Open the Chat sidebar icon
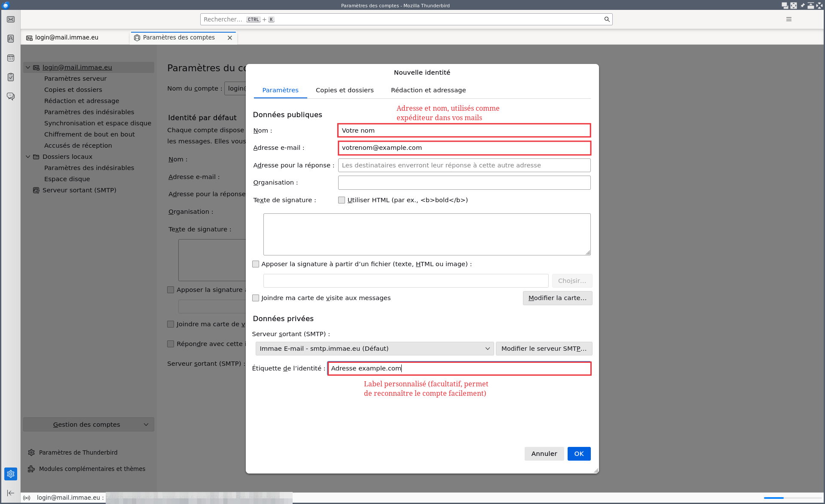 11,96
